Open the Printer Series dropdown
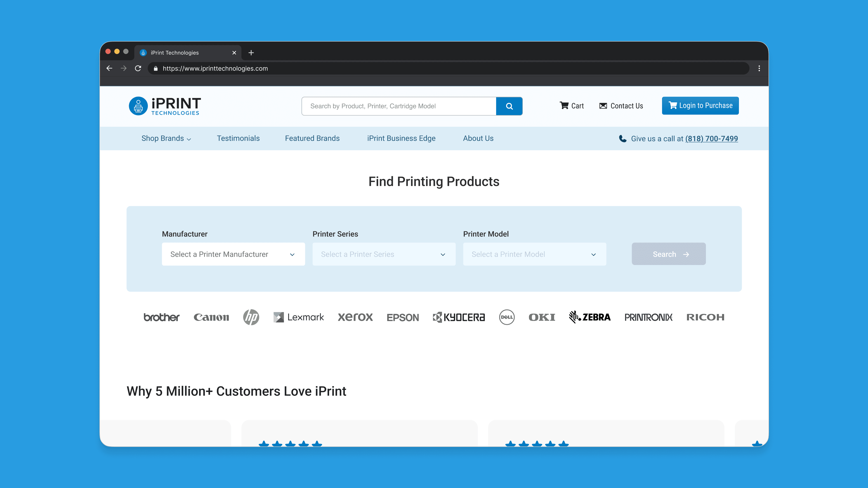Screen dimensions: 868x488 (384, 254)
